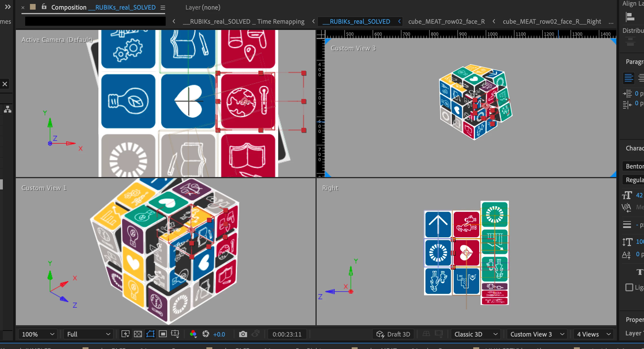Toggle the transparency grid
The width and height of the screenshot is (644, 349).
tap(138, 334)
